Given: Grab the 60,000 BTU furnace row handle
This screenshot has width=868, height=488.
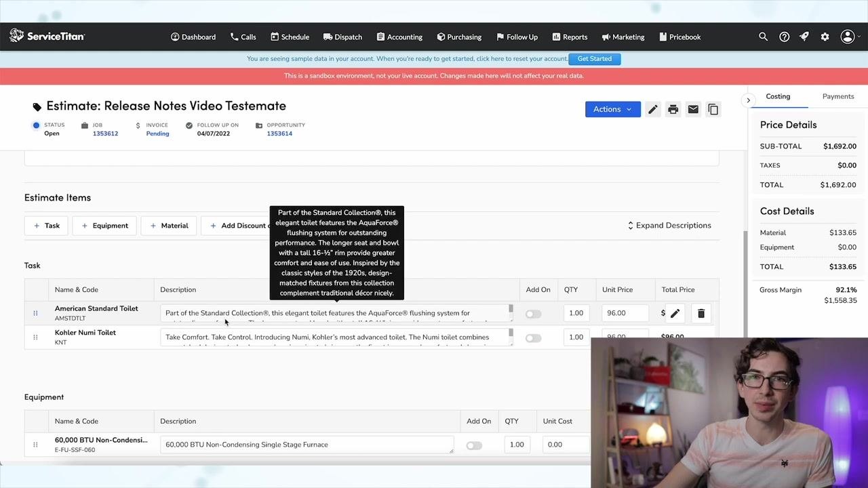Looking at the screenshot, I should [35, 445].
